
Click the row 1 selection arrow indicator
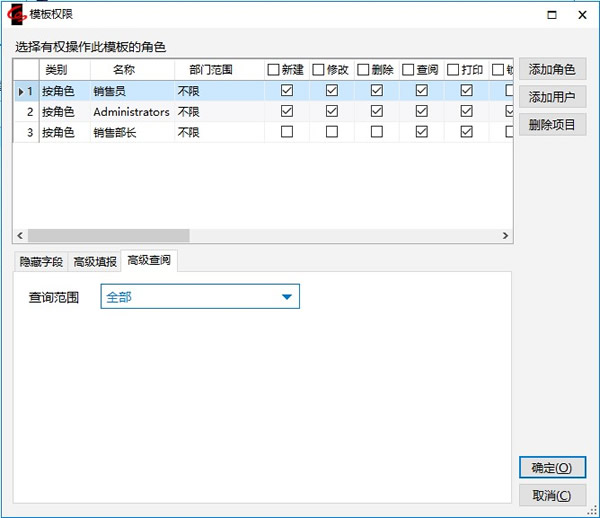click(x=21, y=91)
